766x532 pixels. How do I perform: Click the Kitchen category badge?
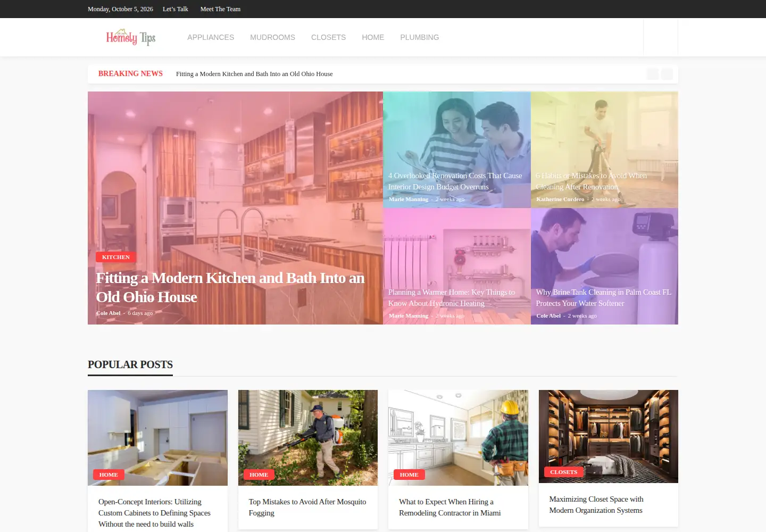(x=116, y=257)
